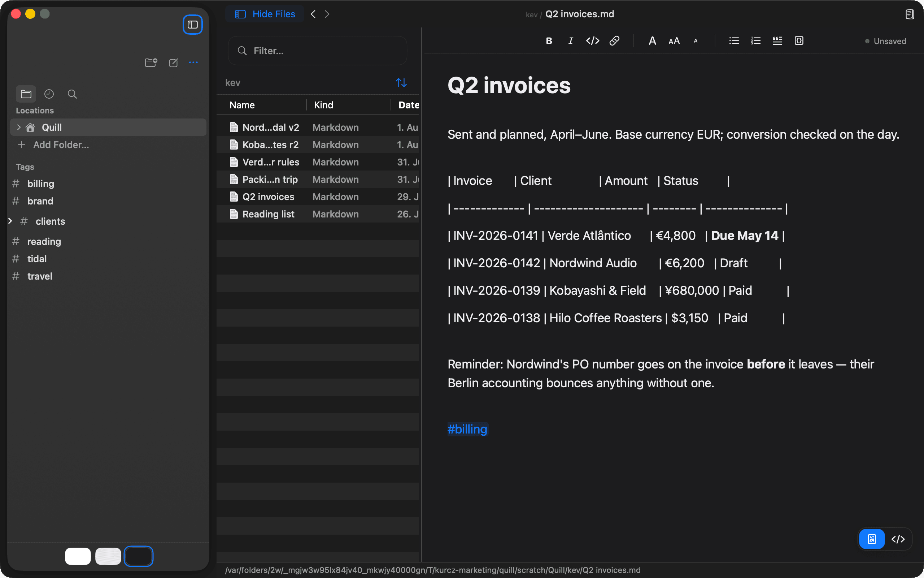The width and height of the screenshot is (924, 578).
Task: Toggle bold formatting
Action: tap(549, 41)
